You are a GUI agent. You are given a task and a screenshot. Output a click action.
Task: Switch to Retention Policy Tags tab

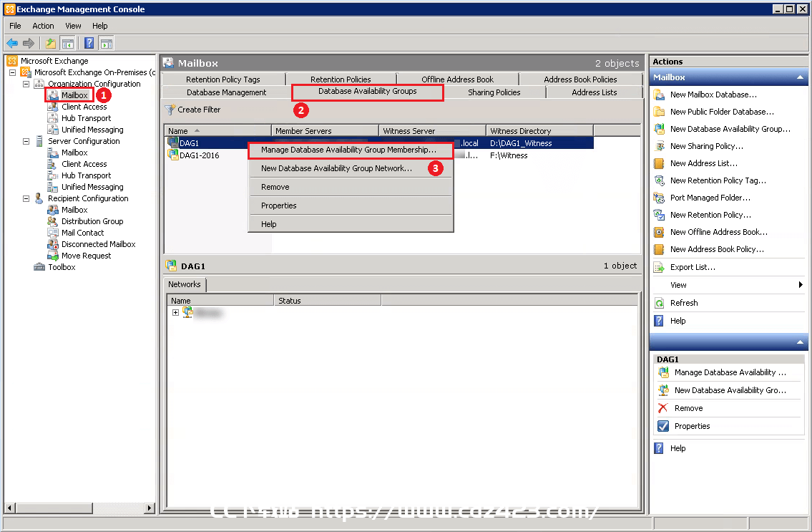tap(223, 79)
